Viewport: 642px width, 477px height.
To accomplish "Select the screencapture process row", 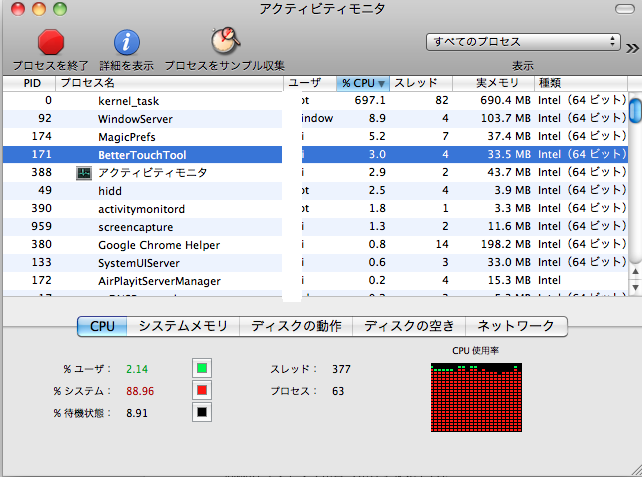I will [x=315, y=226].
